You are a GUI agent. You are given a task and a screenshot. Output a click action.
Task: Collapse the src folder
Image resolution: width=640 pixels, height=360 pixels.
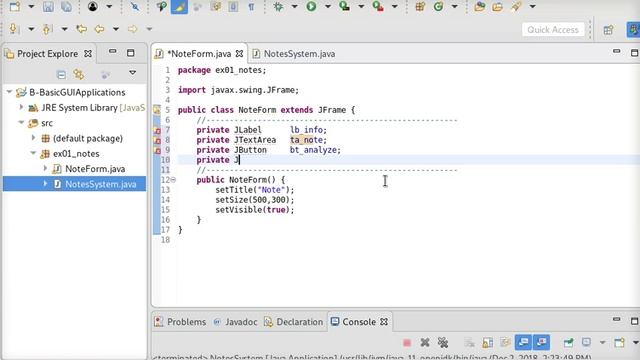point(21,122)
